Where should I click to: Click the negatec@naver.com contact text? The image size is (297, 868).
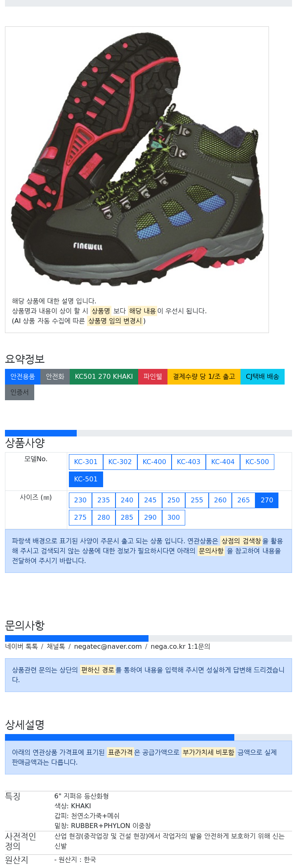click(108, 646)
